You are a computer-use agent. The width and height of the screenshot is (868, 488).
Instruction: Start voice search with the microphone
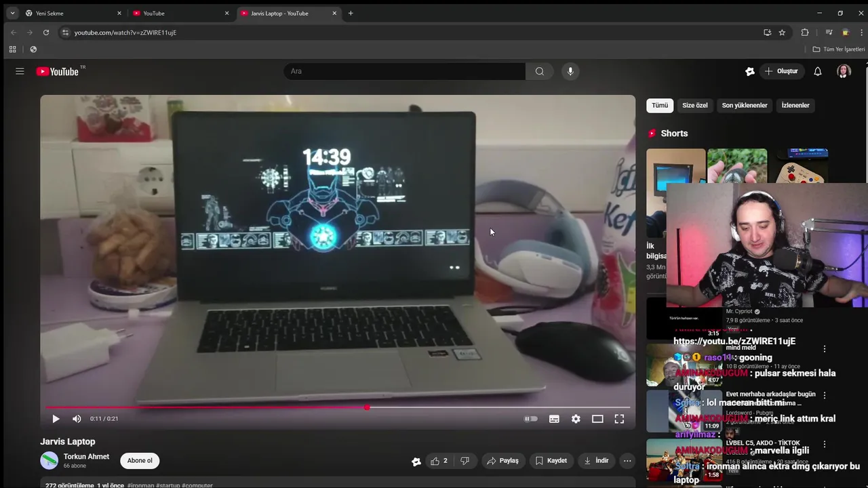[570, 71]
